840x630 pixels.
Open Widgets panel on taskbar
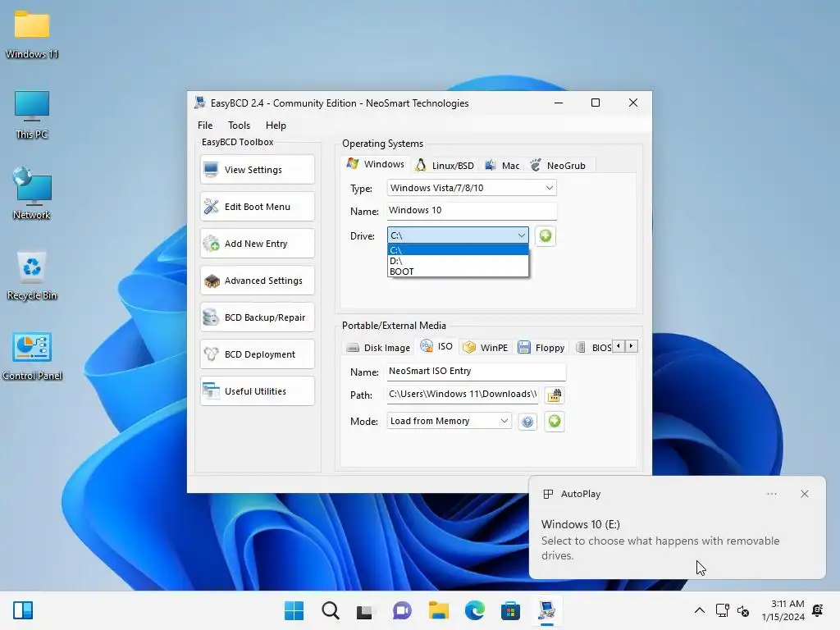23,610
